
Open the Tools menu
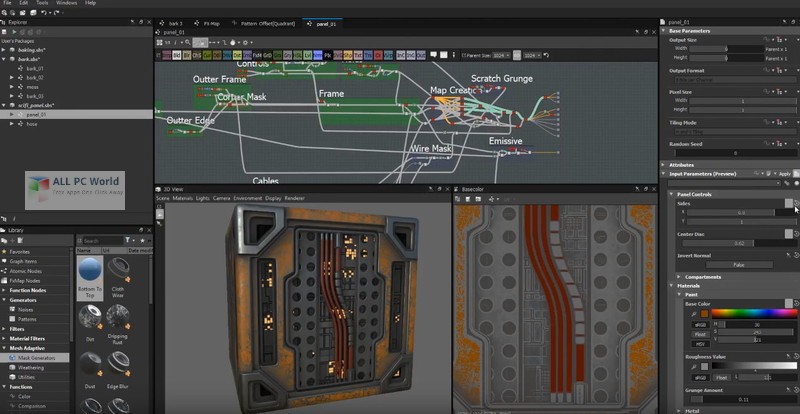click(x=42, y=3)
